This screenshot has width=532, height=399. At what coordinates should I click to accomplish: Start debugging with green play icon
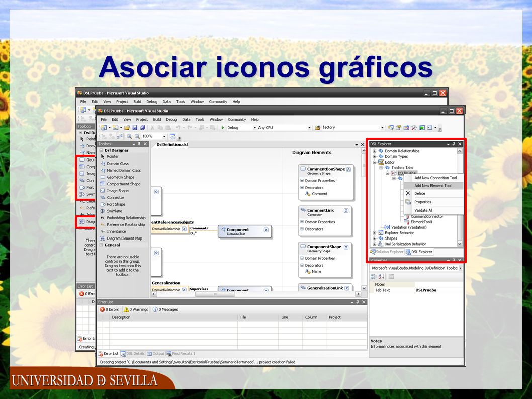point(223,128)
